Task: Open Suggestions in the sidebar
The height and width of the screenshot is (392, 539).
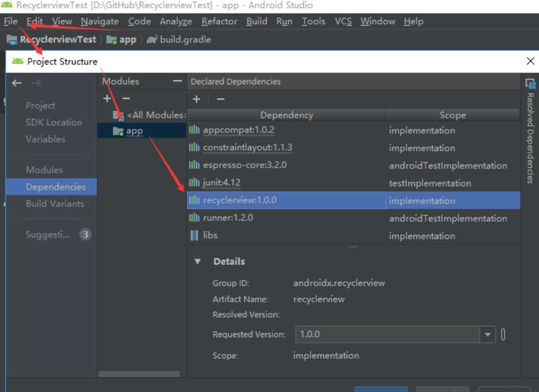Action: 47,234
